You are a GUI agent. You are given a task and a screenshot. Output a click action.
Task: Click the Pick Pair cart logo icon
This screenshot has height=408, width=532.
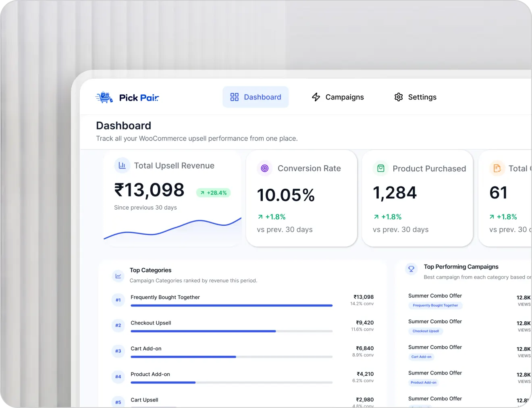[104, 97]
